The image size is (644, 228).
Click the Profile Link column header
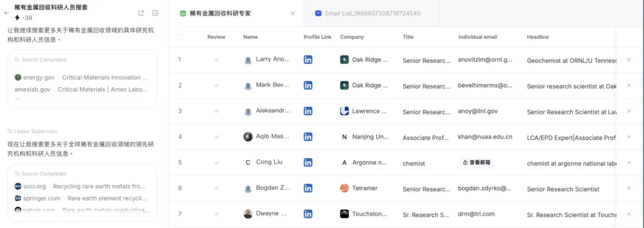pyautogui.click(x=317, y=37)
